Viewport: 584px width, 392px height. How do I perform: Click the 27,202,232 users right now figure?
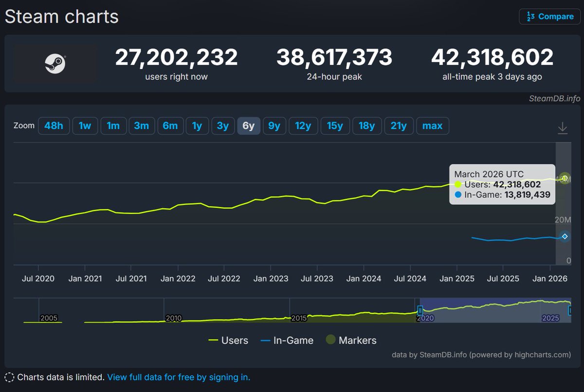click(176, 57)
